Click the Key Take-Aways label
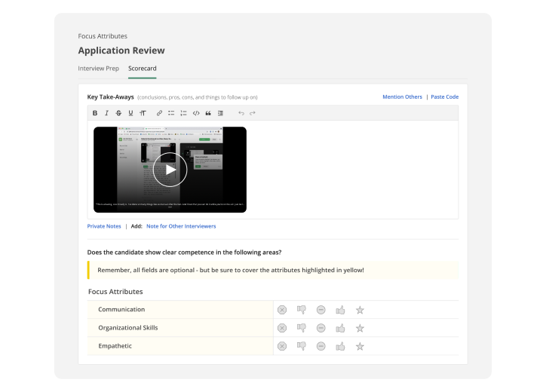Viewport: 546px width, 392px height. coord(110,96)
